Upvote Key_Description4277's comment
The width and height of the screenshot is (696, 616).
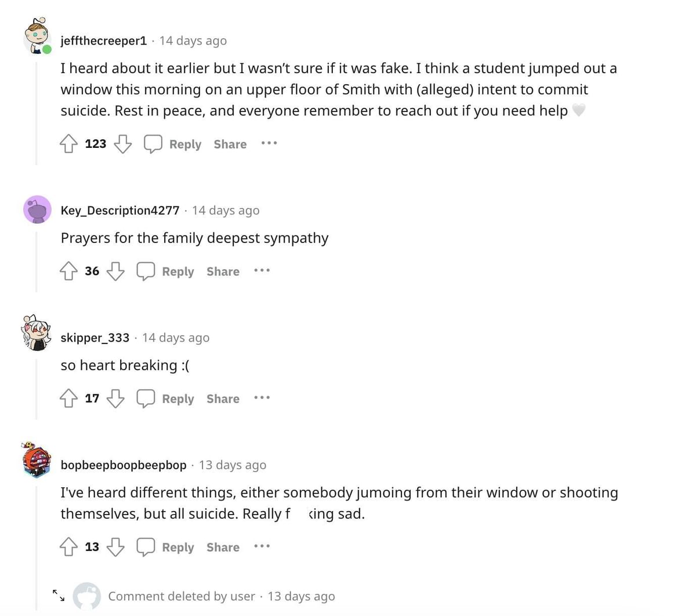point(68,271)
